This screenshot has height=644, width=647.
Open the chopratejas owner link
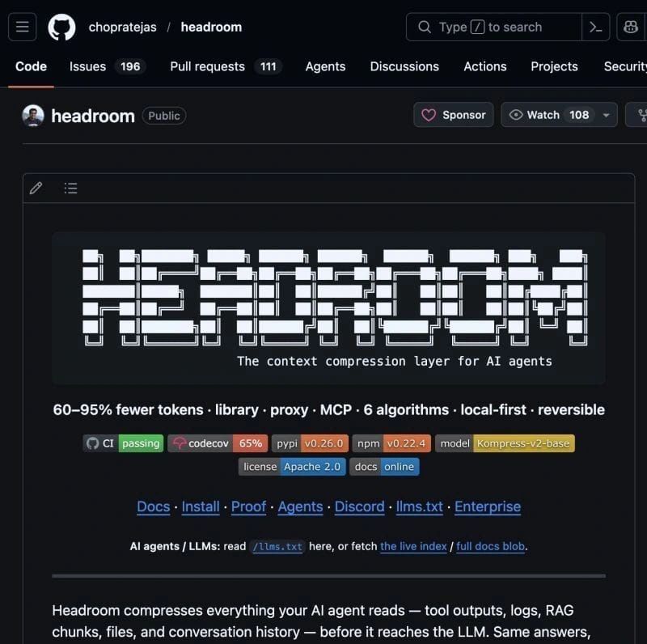[x=123, y=28]
